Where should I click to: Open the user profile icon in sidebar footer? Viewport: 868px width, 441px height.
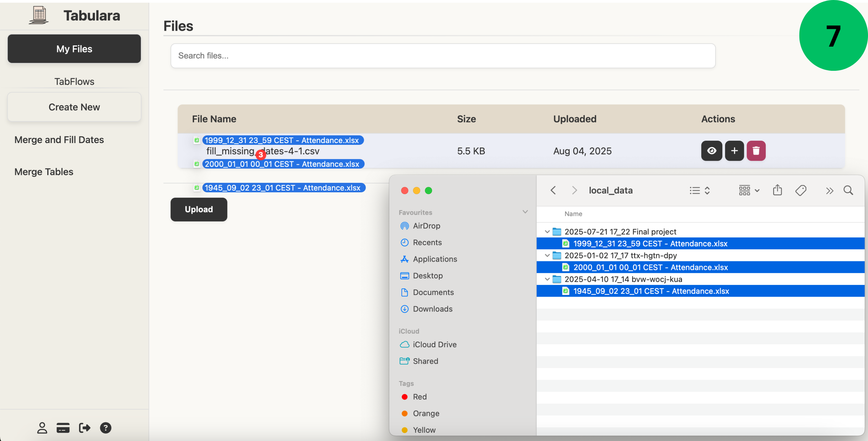click(x=42, y=428)
